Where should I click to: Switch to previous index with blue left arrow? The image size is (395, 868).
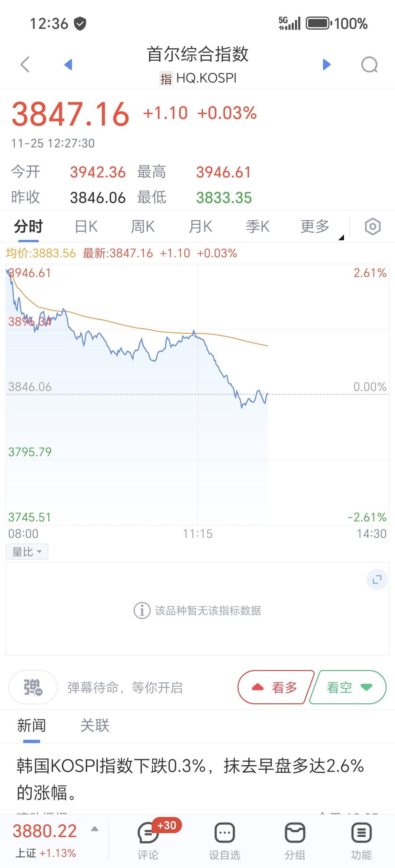[x=68, y=64]
